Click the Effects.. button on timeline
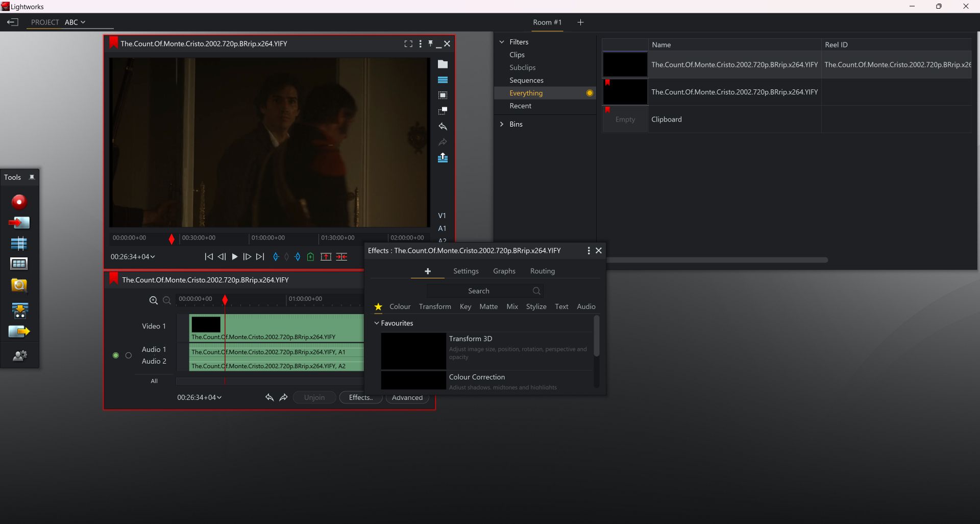Image resolution: width=980 pixels, height=524 pixels. [x=361, y=397]
